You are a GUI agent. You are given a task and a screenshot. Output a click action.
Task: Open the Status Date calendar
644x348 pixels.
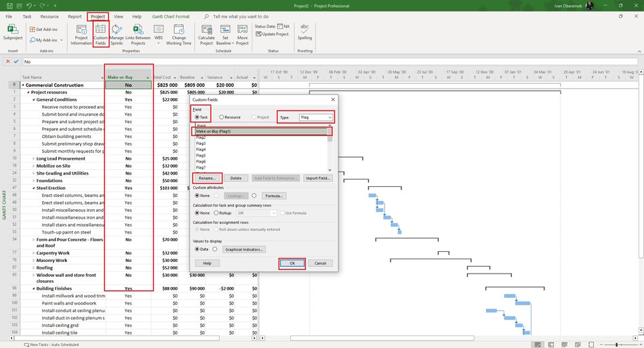click(x=280, y=26)
